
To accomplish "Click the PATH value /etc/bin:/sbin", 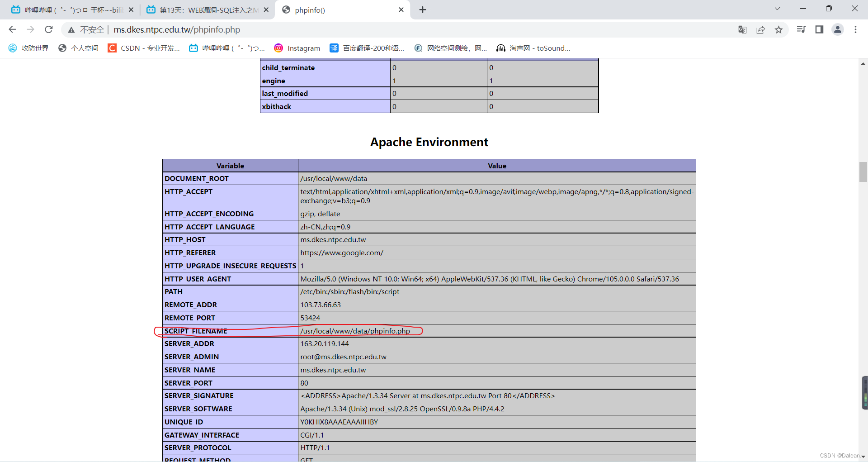I will tap(350, 291).
